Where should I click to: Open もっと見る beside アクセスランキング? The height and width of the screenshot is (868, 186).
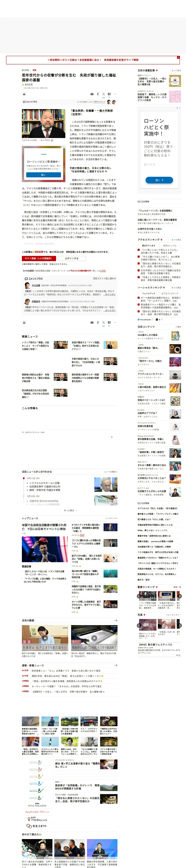click(x=176, y=240)
